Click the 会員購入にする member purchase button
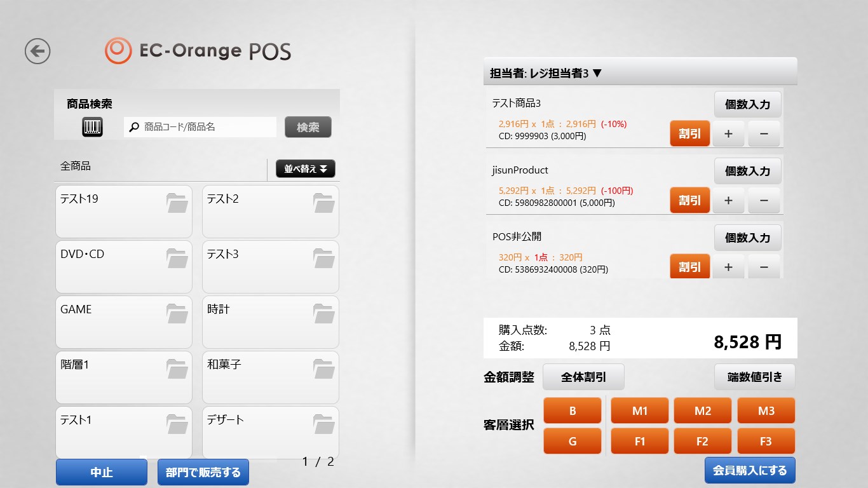 pos(749,470)
